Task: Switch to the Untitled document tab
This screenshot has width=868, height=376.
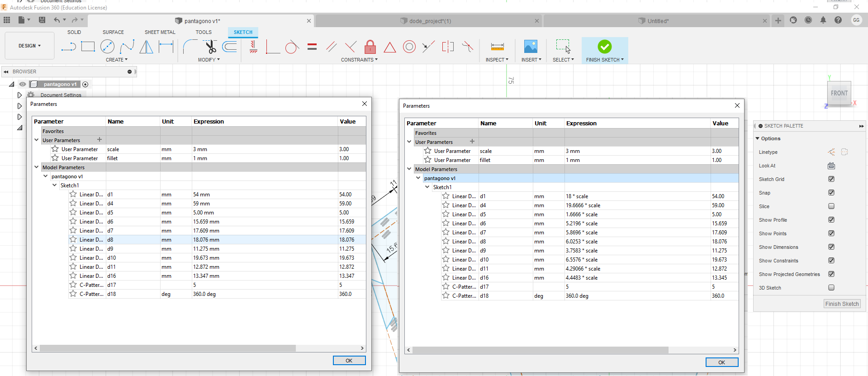Action: [657, 21]
